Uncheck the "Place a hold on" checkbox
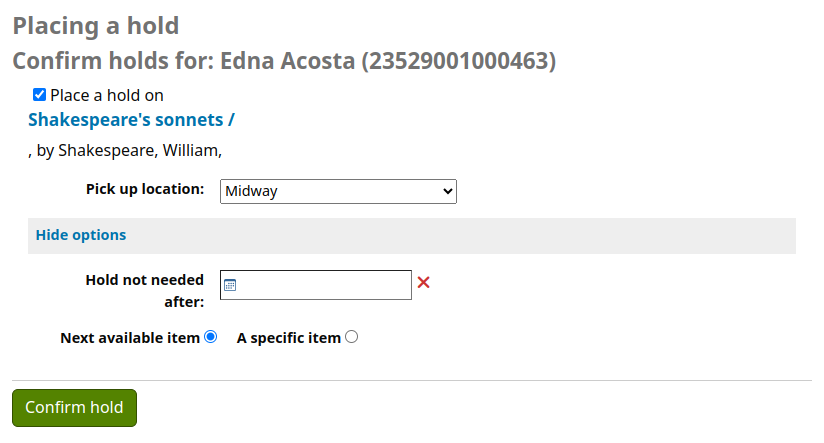This screenshot has width=824, height=443. [x=40, y=95]
